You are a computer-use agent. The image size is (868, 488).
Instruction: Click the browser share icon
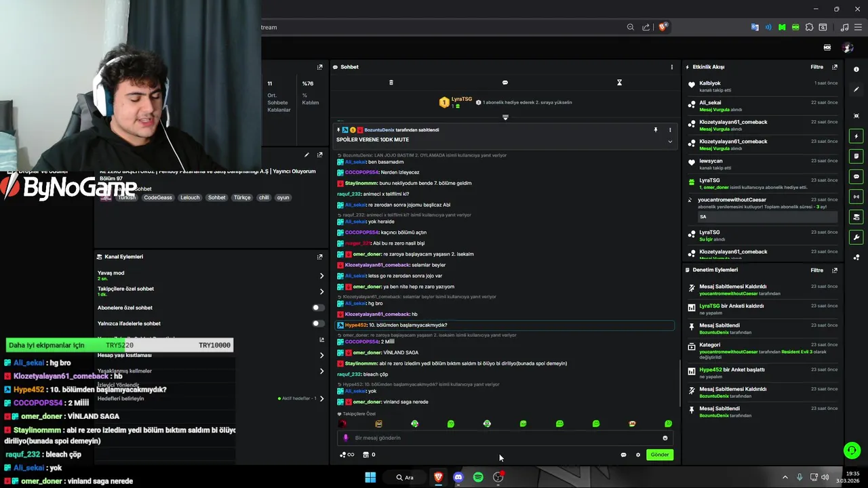[646, 27]
